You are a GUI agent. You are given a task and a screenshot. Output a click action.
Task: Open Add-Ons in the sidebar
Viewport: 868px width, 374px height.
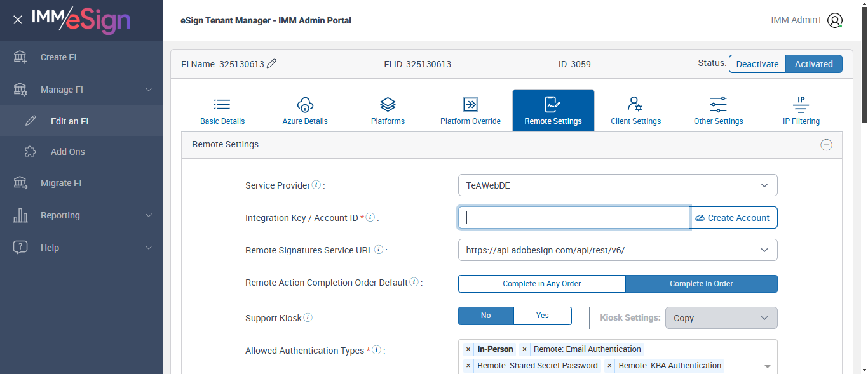pos(67,152)
